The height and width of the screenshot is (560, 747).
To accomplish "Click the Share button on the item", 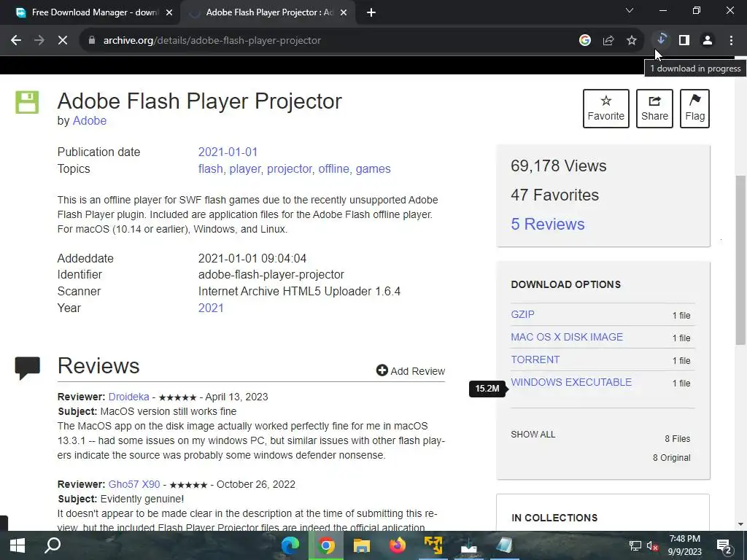I will pos(654,109).
